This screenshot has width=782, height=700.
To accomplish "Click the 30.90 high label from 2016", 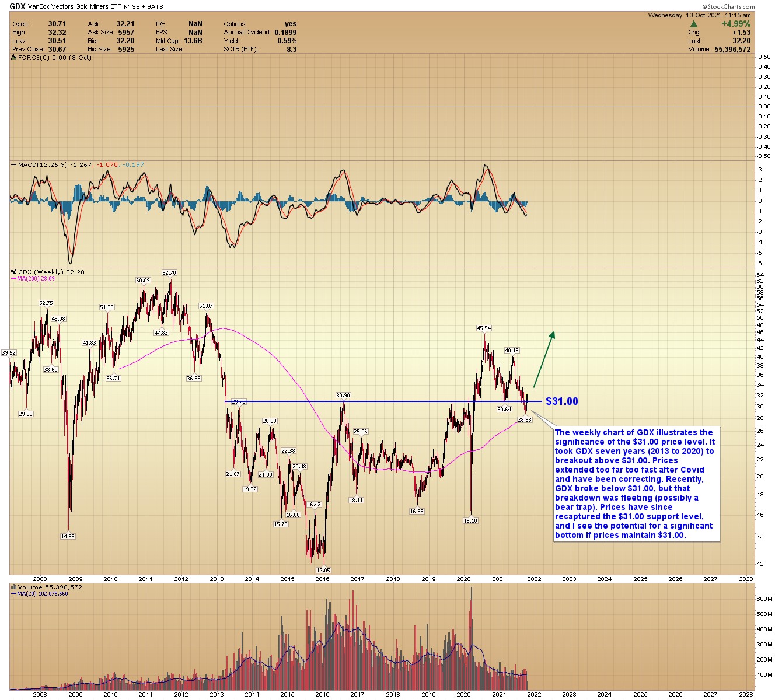I will [343, 395].
